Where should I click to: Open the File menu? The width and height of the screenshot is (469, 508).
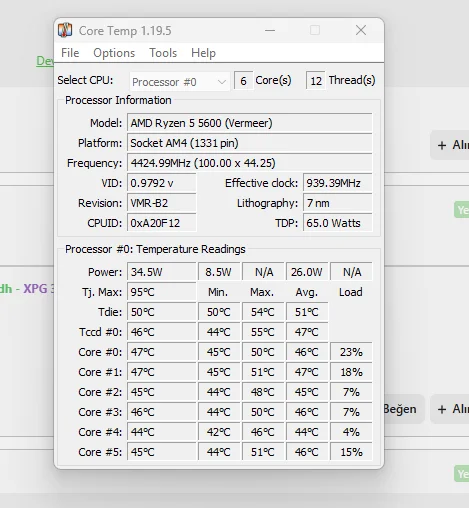(x=70, y=53)
